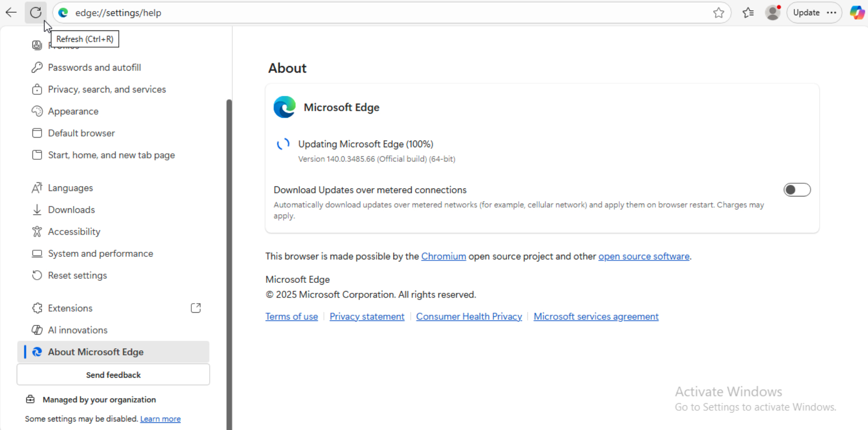Open Microsoft services agreement link
Image resolution: width=868 pixels, height=430 pixels.
point(596,316)
